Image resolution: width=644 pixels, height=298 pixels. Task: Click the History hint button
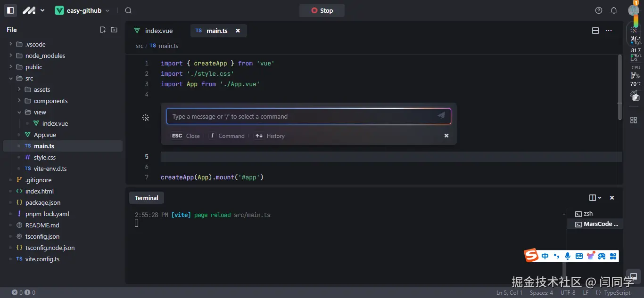coord(270,136)
